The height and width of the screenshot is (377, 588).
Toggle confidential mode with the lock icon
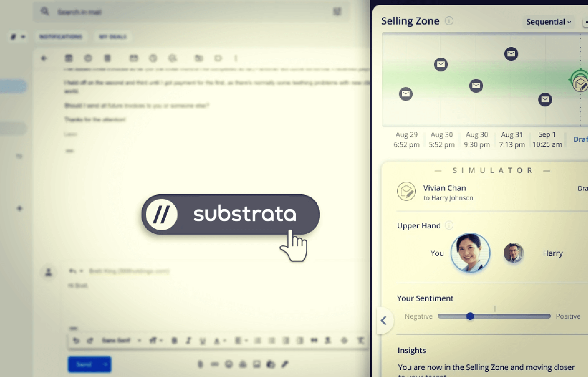271,364
